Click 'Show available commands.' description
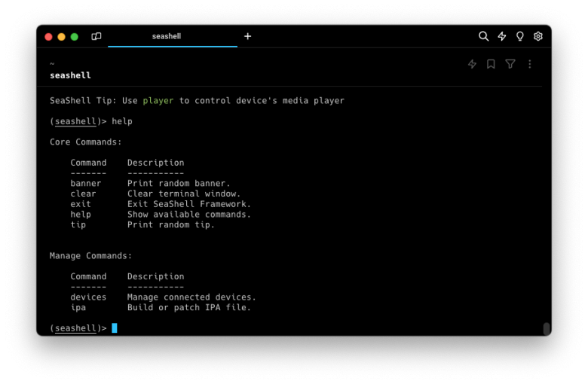The image size is (588, 384). (189, 215)
